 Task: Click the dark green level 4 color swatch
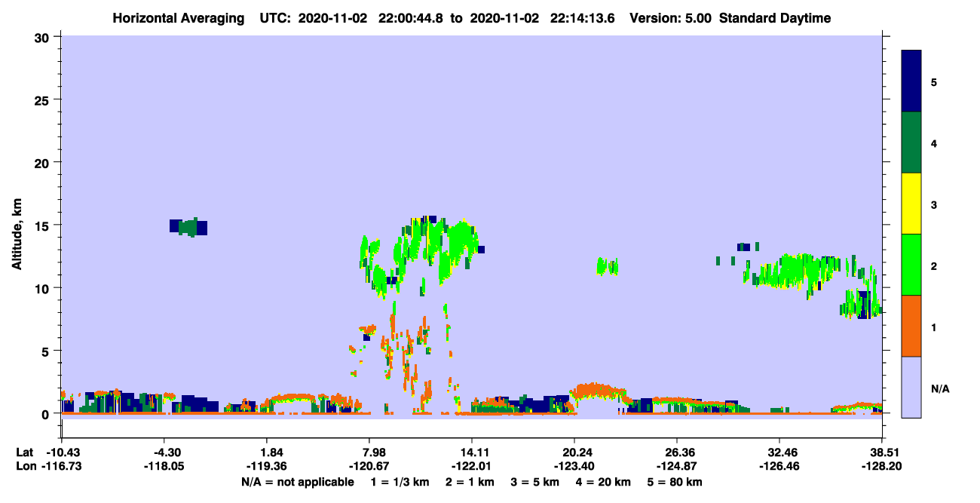(x=911, y=143)
